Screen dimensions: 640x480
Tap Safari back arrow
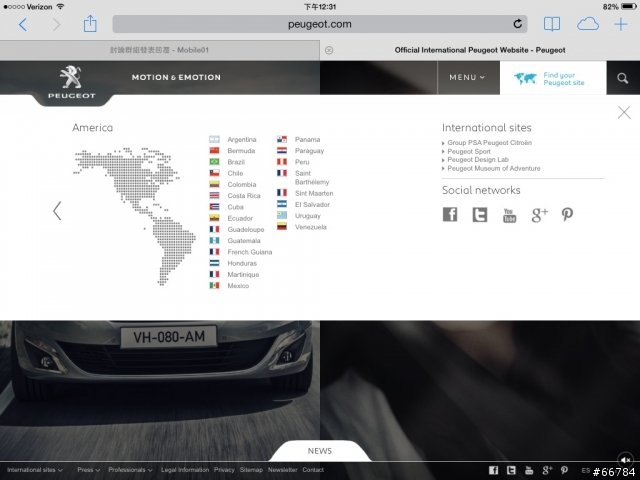tap(23, 24)
